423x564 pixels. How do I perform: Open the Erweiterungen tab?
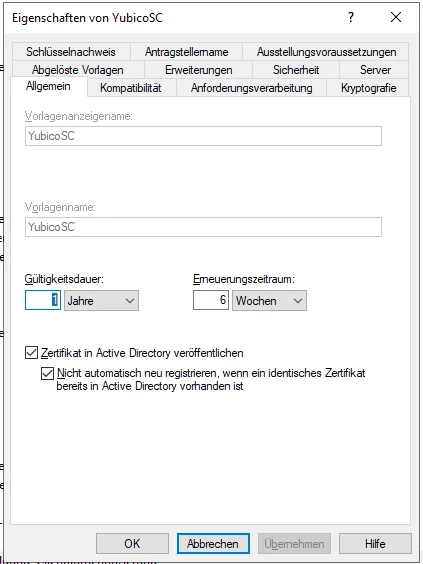click(x=199, y=70)
